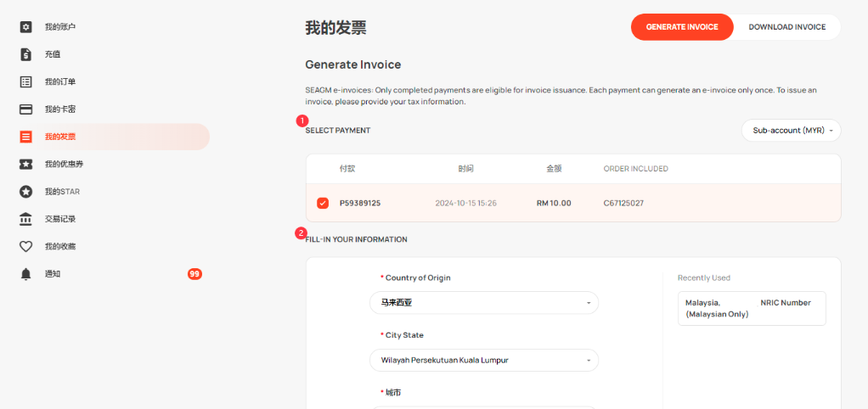Click the 我的收藏 heart icon
The height and width of the screenshot is (409, 868).
(x=26, y=246)
